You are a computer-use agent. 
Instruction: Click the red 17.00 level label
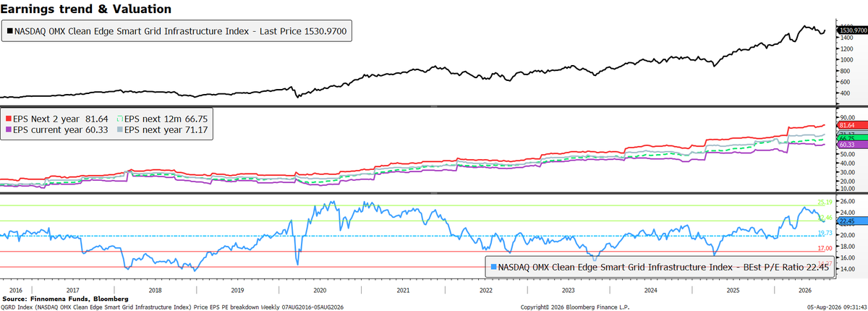[826, 249]
